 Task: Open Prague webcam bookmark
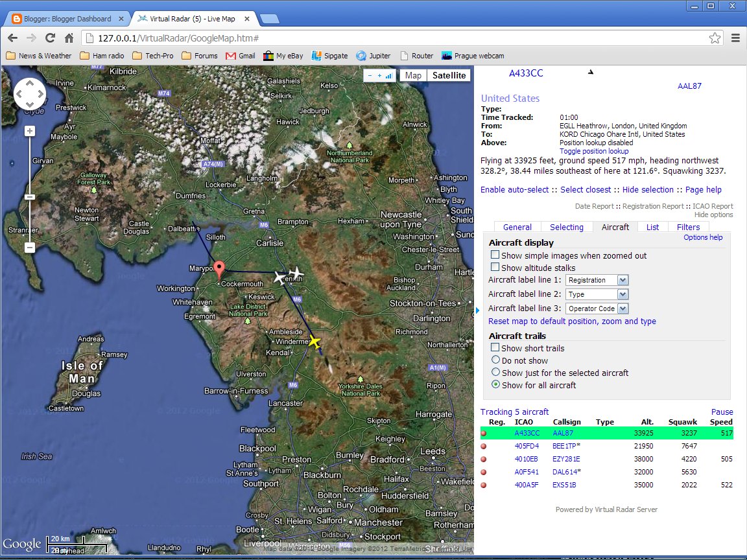click(473, 56)
